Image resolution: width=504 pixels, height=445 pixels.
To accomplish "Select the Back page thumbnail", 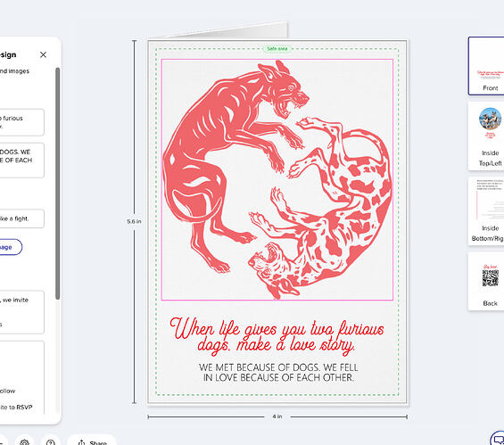I will (486, 282).
